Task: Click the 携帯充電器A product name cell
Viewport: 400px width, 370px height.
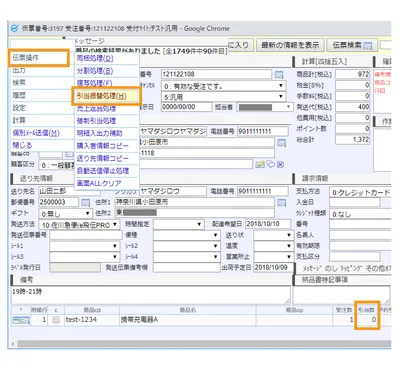Action: click(x=188, y=320)
